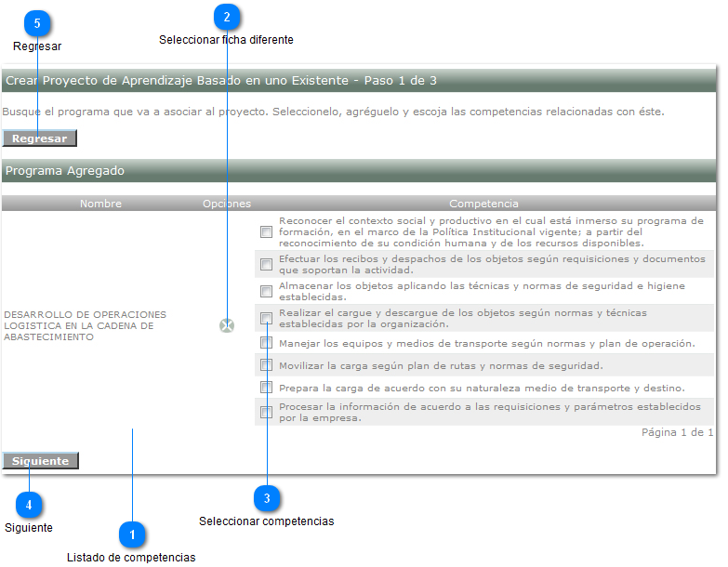Click the 'Página 1 de 1' pager text
This screenshot has height=567, width=728.
click(677, 432)
